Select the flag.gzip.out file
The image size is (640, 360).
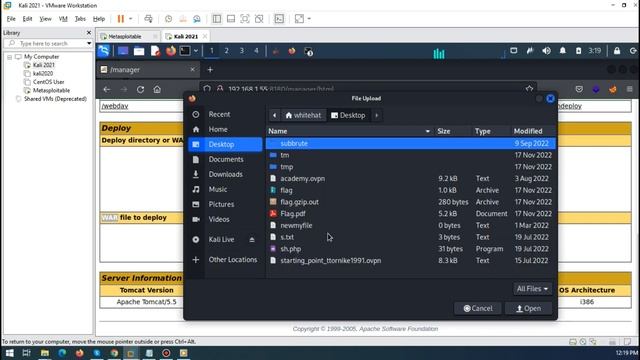click(411, 202)
